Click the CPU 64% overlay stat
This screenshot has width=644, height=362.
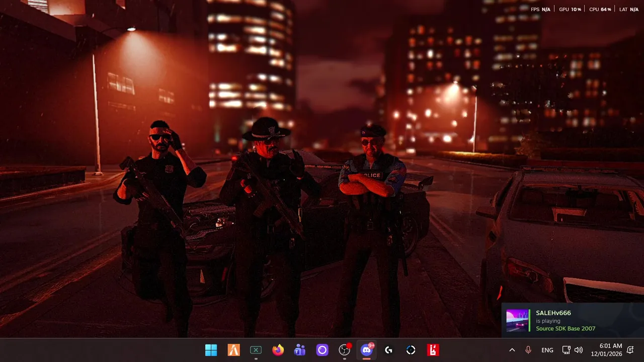tap(600, 10)
